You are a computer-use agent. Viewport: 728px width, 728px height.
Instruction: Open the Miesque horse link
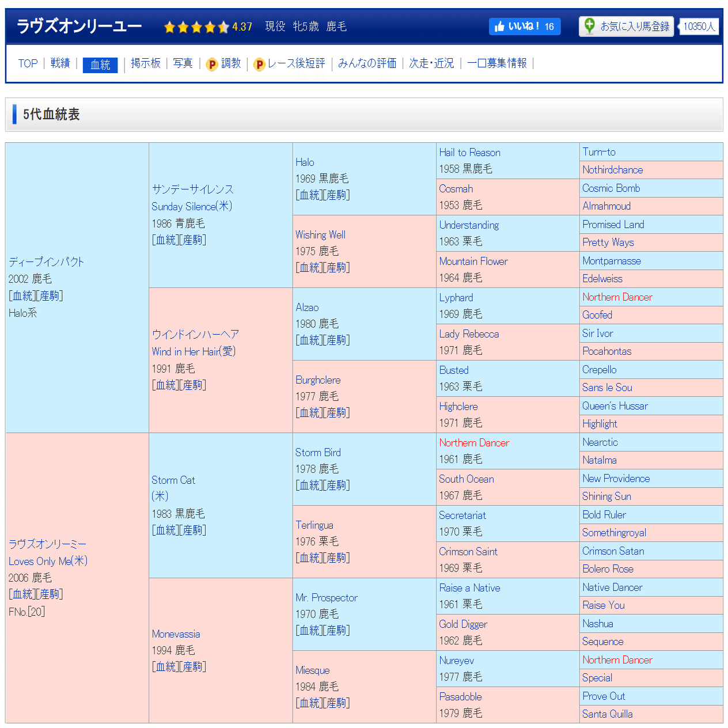tap(312, 670)
